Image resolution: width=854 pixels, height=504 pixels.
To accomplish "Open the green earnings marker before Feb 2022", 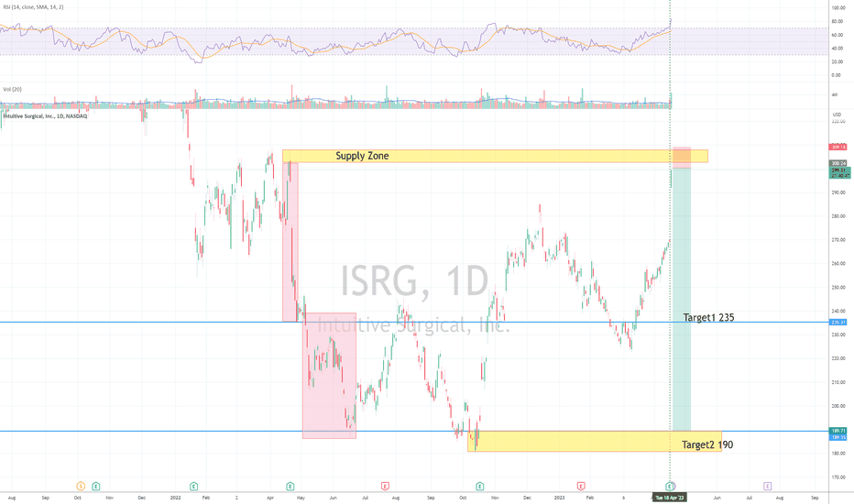I will point(193,486).
